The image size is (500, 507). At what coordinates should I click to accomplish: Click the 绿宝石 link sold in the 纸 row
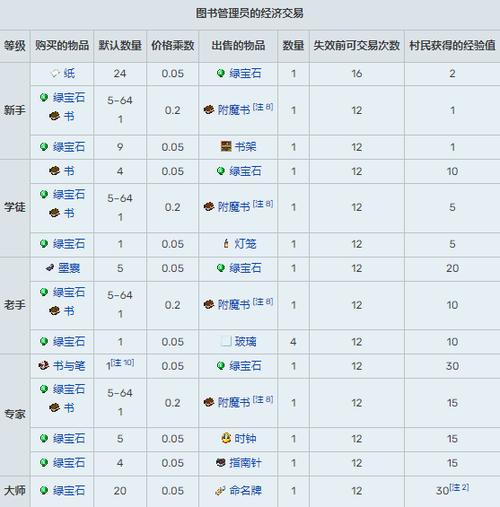coord(245,73)
